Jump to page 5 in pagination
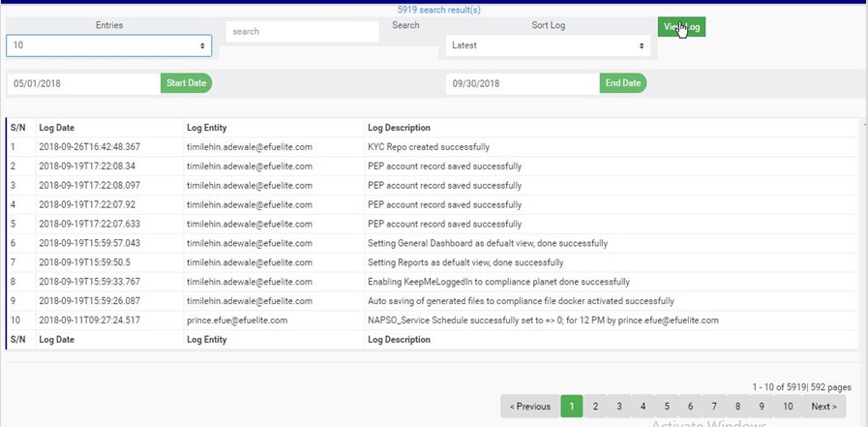The height and width of the screenshot is (427, 868). point(667,407)
